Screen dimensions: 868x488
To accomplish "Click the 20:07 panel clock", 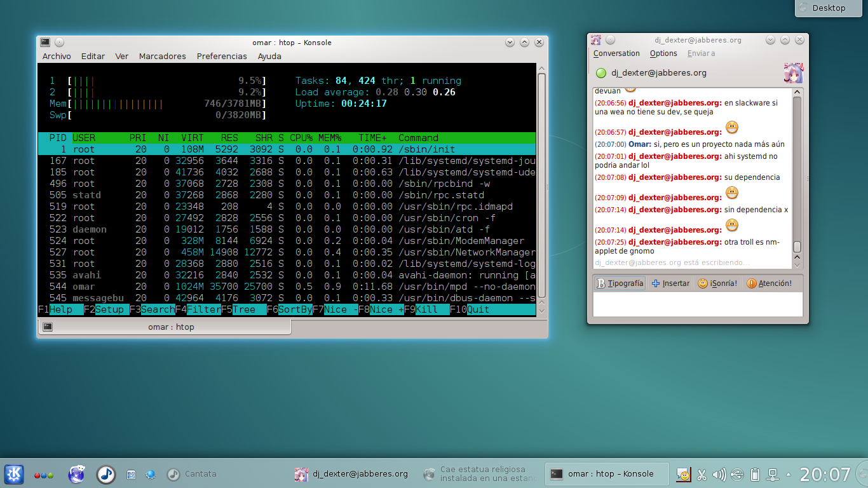I will [x=825, y=474].
